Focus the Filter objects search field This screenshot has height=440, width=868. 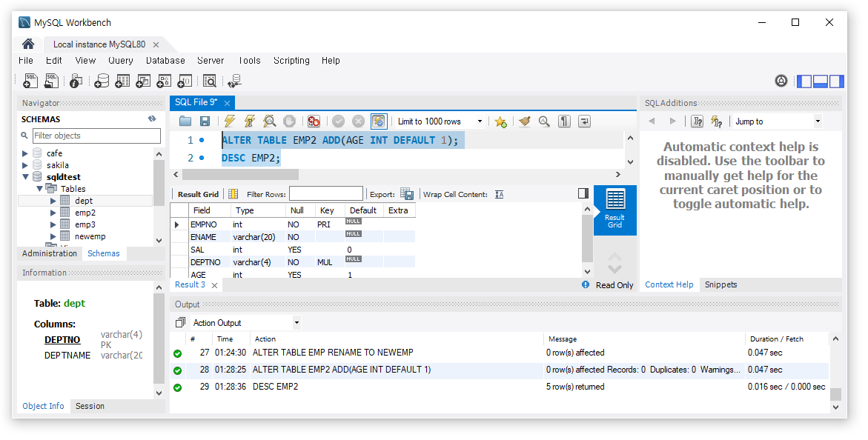(96, 136)
